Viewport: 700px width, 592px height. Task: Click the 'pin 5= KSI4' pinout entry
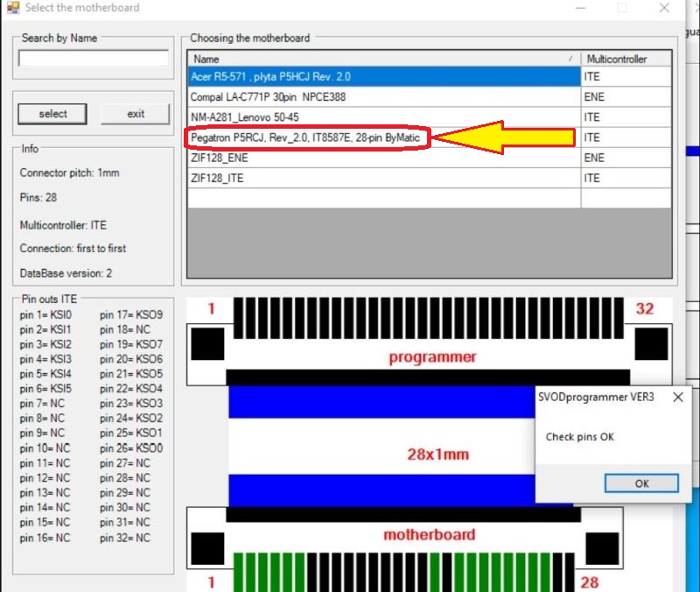coord(45,374)
